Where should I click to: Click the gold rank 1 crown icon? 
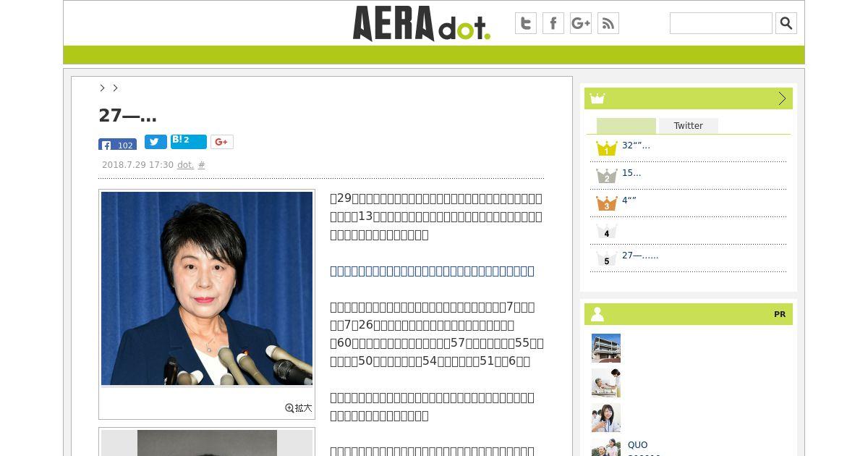606,148
